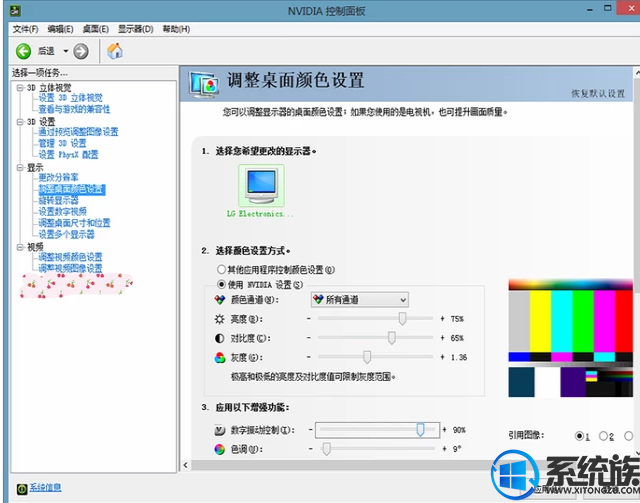Click plus button of contrast slider

(442, 338)
